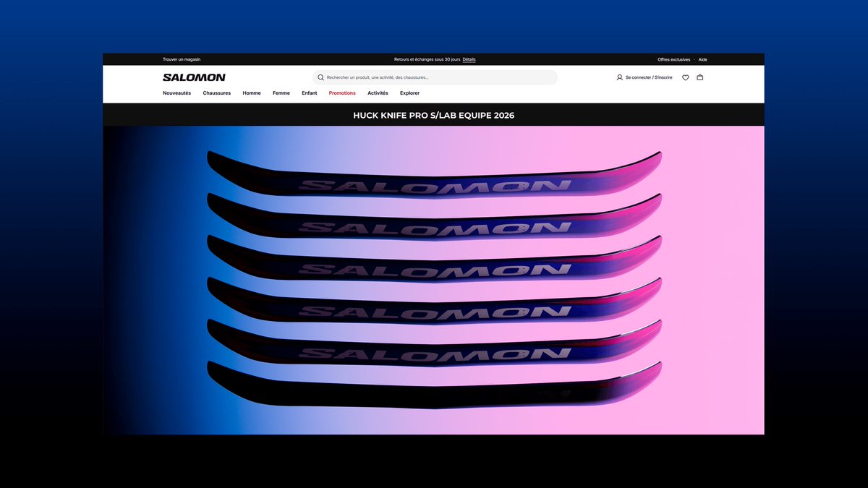
Task: Open the Promotions menu
Action: [342, 93]
